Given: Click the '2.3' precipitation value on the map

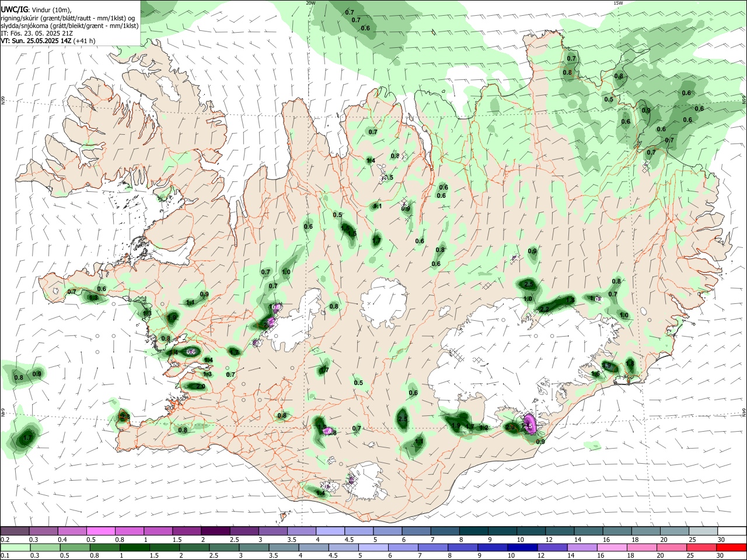Looking at the screenshot, I should coord(124,416).
